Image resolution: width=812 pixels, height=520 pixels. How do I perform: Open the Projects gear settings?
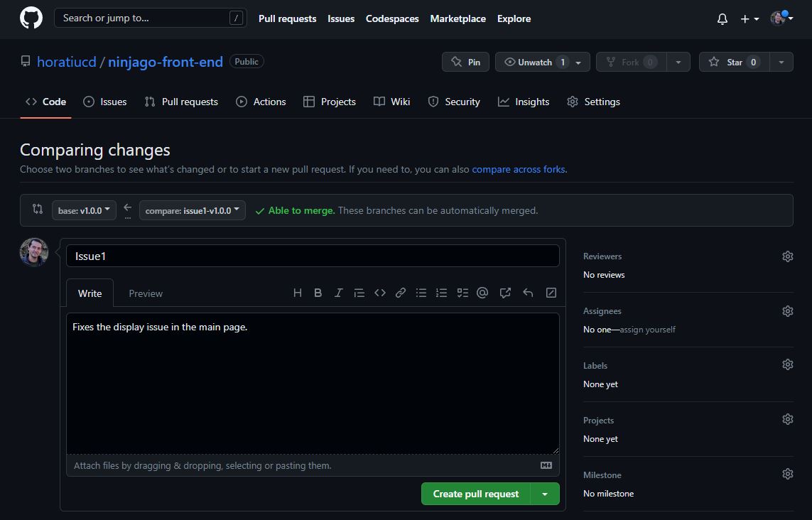click(x=787, y=419)
